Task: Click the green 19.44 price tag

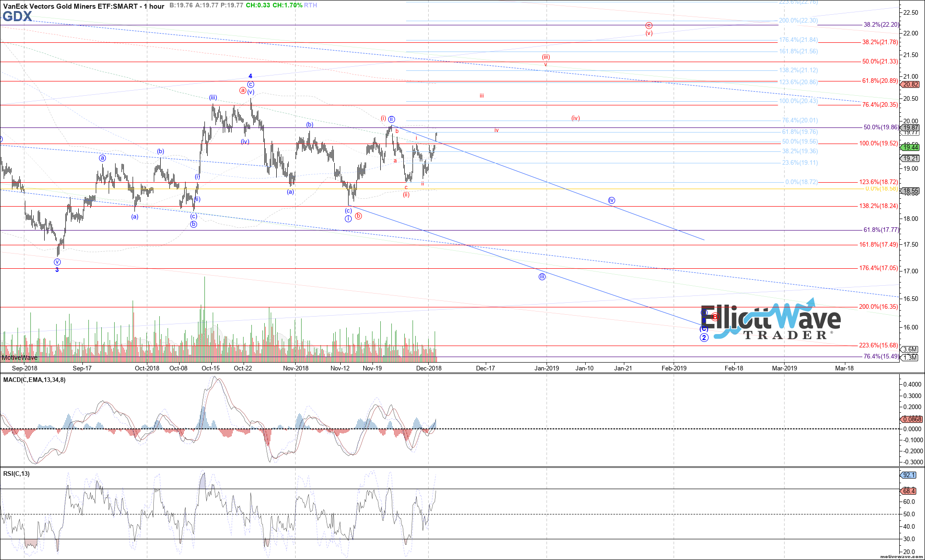Action: [910, 147]
